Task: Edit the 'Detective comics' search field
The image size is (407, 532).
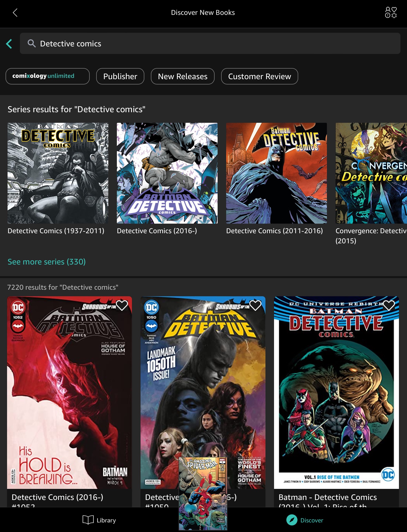Action: coord(210,43)
